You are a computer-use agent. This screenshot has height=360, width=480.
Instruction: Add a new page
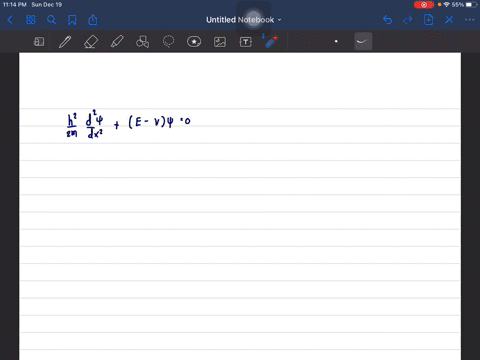point(428,20)
